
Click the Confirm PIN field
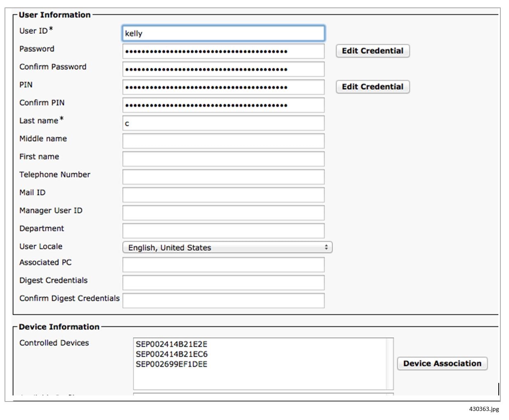coord(223,105)
